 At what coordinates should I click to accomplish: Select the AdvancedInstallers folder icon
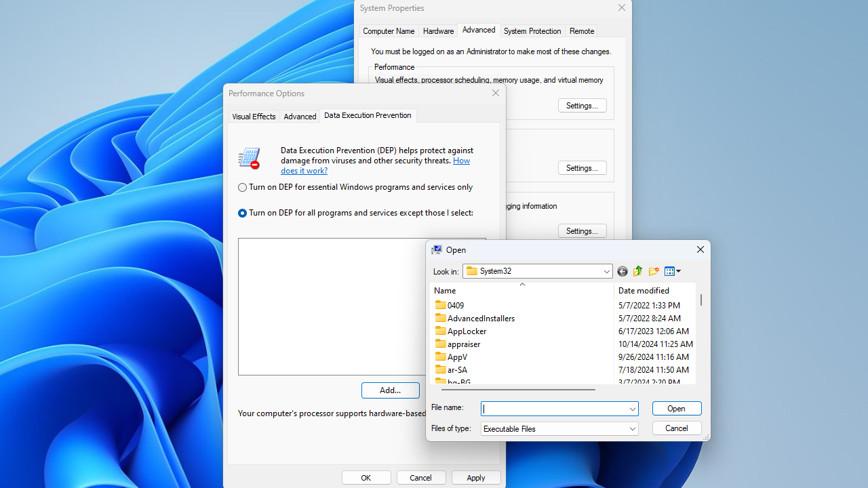441,318
